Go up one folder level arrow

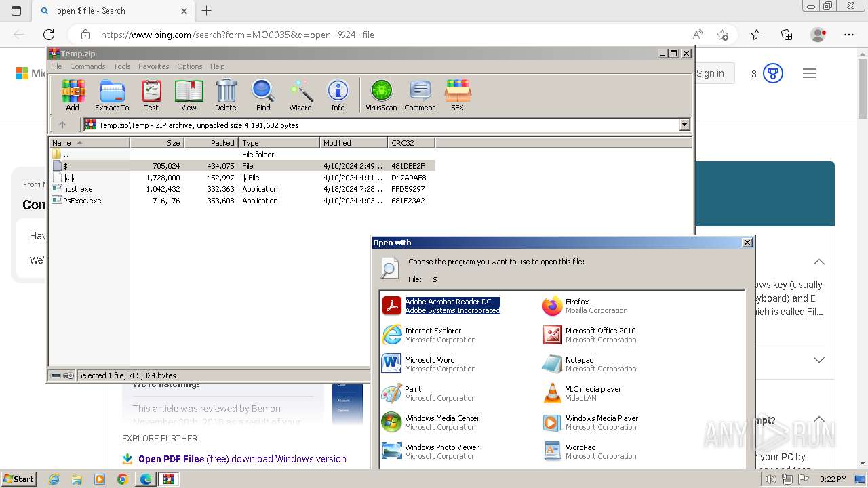62,125
